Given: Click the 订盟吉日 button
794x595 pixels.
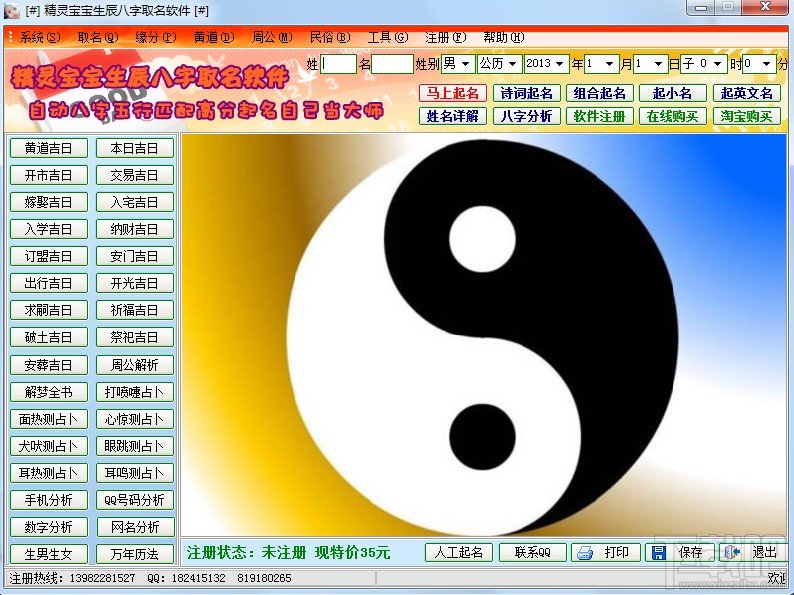Looking at the screenshot, I should (x=49, y=256).
